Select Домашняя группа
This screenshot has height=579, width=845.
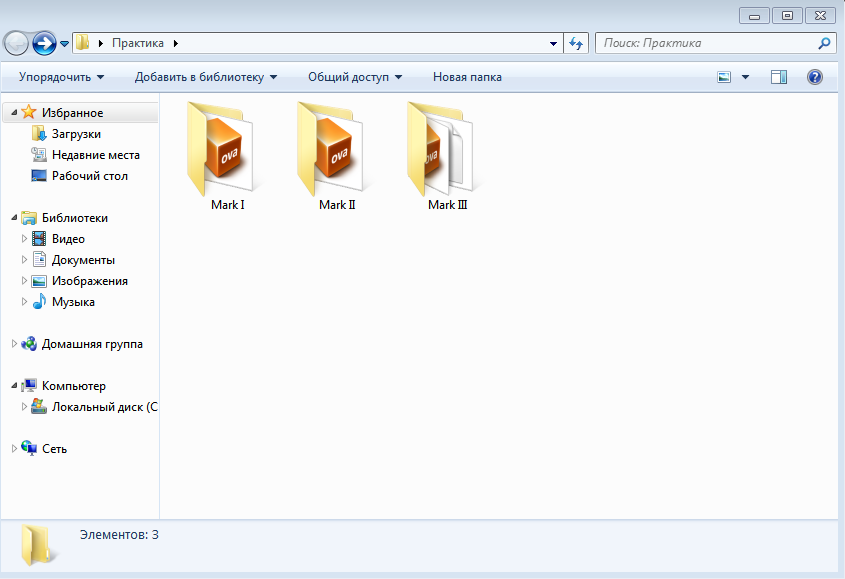point(92,344)
